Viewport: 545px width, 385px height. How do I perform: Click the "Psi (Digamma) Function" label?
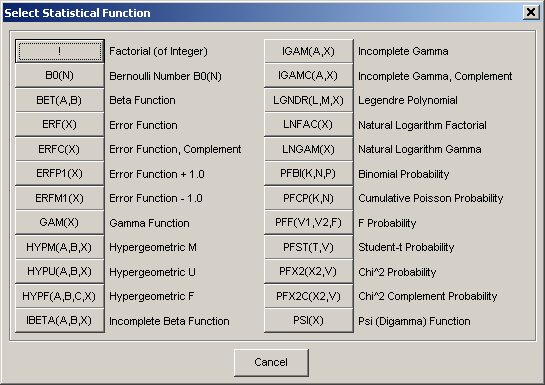pyautogui.click(x=414, y=321)
